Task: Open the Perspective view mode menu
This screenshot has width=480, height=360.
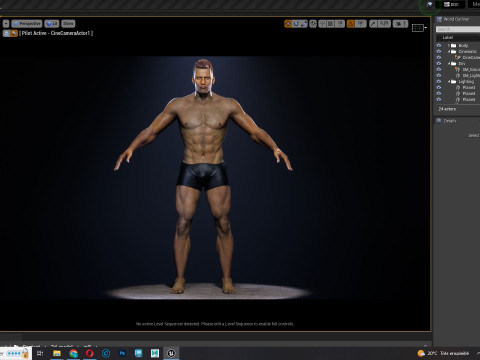Action: pyautogui.click(x=27, y=24)
